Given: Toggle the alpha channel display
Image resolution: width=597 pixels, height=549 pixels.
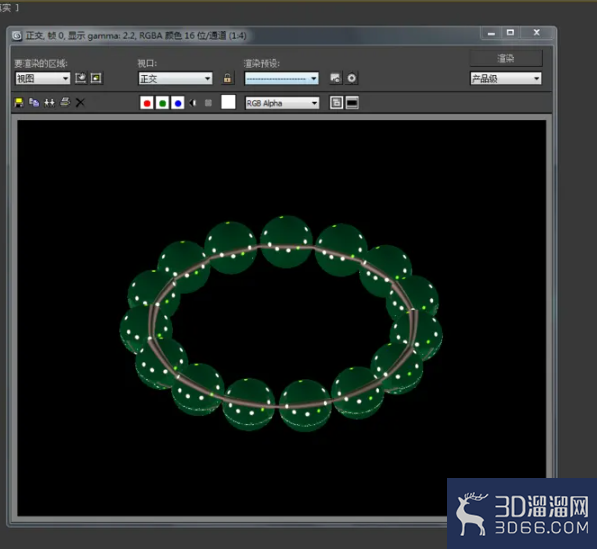Looking at the screenshot, I should tap(193, 103).
